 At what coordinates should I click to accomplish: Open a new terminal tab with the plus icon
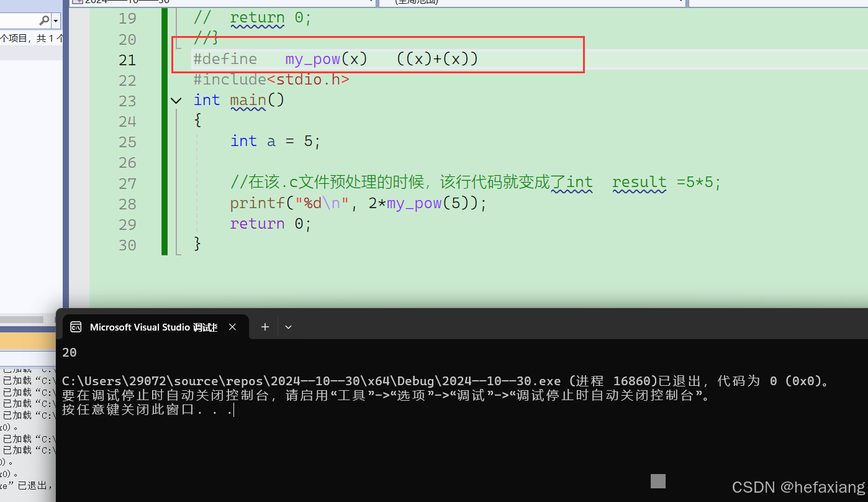pyautogui.click(x=265, y=326)
